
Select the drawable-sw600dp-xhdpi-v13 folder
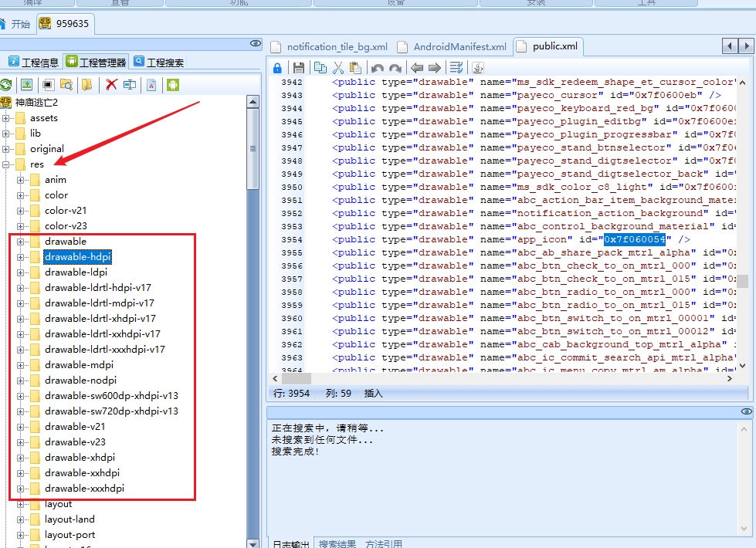[111, 396]
